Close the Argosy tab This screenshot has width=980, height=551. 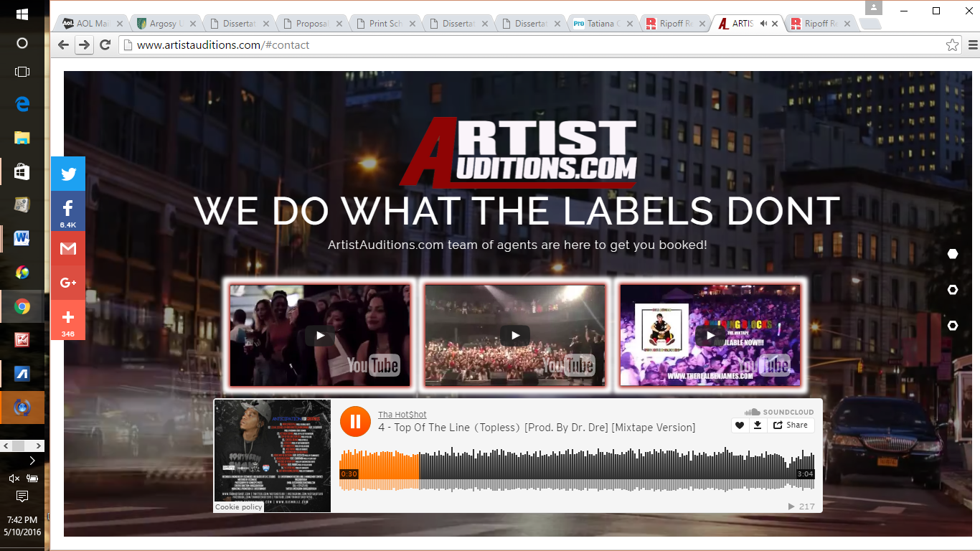(x=193, y=24)
